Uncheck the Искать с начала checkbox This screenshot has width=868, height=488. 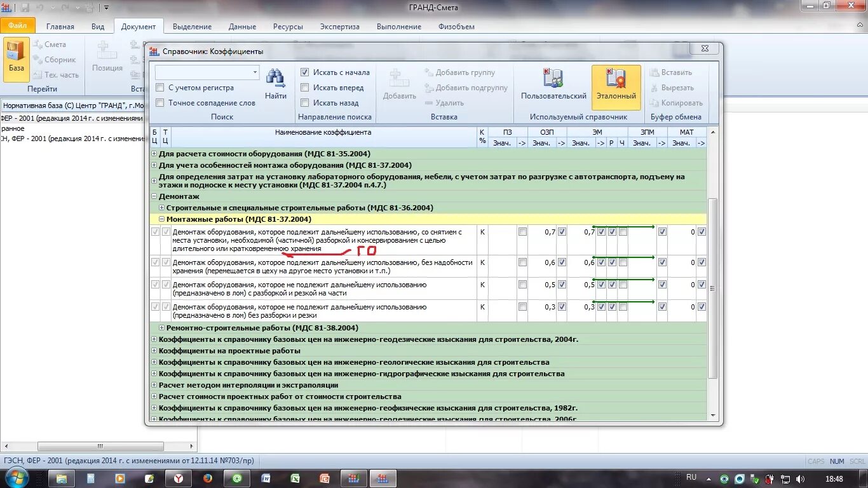[x=304, y=72]
